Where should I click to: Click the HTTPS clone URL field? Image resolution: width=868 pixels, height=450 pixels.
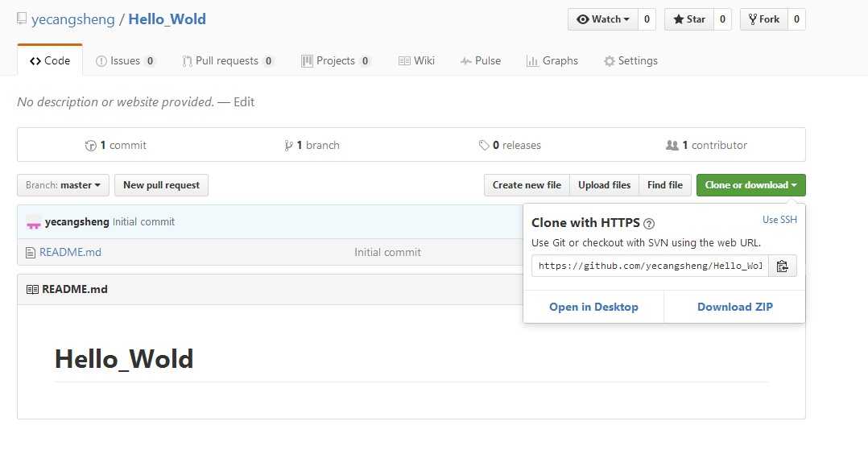point(650,266)
